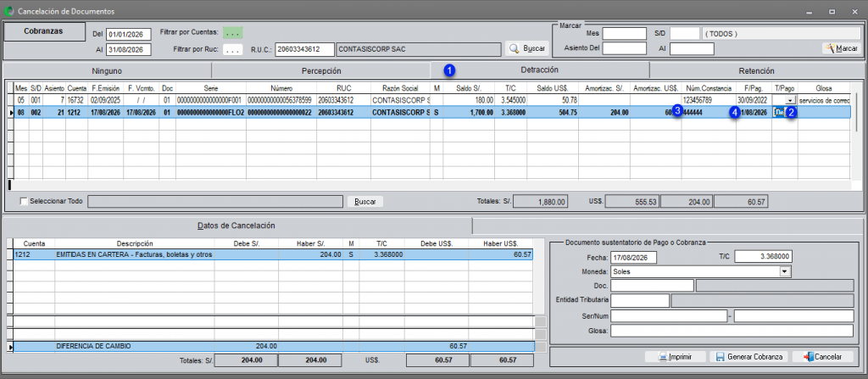Click the Amortizac. S/. column header
This screenshot has height=379, width=868.
(x=604, y=87)
